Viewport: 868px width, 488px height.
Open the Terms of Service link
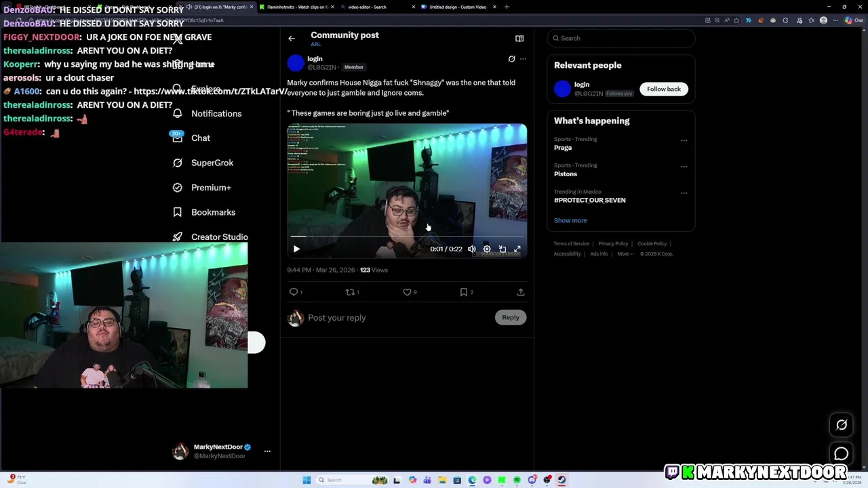tap(571, 244)
